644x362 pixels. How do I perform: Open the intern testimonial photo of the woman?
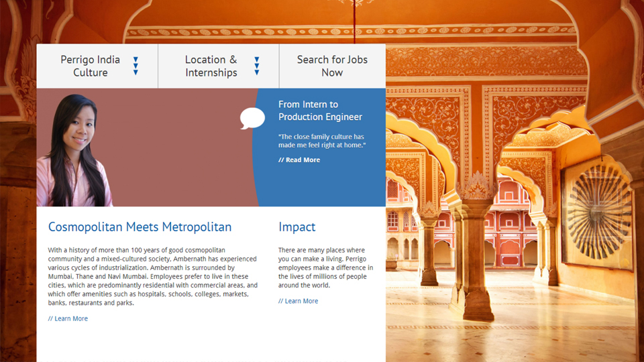(74, 150)
